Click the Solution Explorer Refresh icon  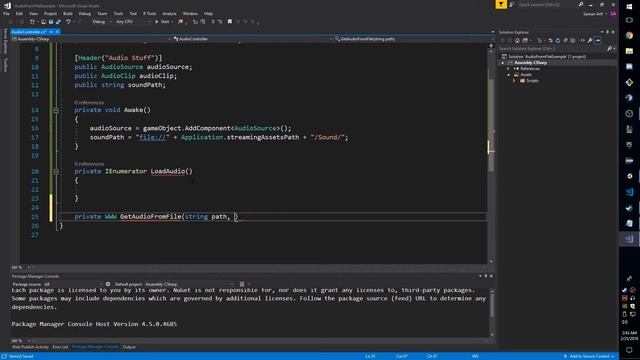pyautogui.click(x=558, y=40)
